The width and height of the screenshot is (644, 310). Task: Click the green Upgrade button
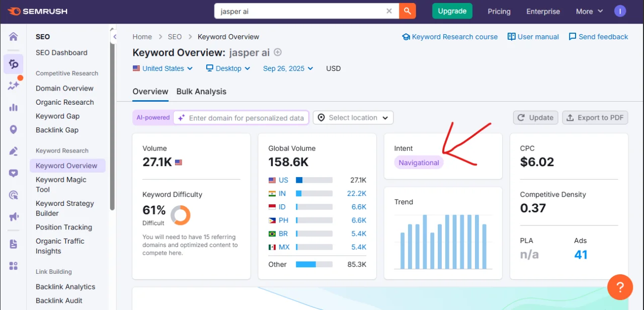(x=452, y=11)
